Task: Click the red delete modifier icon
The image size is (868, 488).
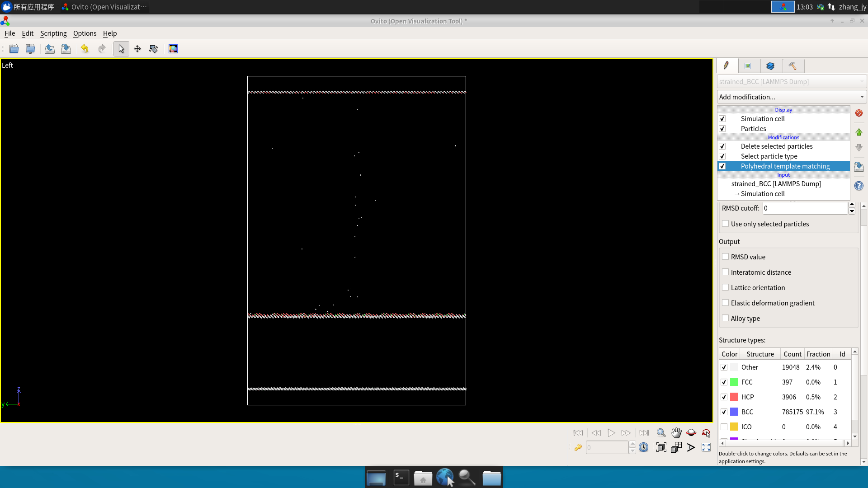Action: coord(859,113)
